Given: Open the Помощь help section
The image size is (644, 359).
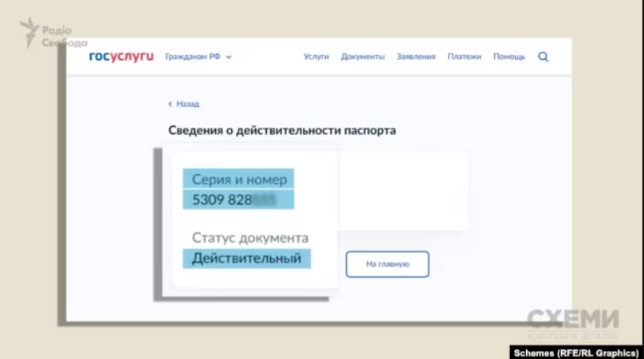Looking at the screenshot, I should pyautogui.click(x=509, y=57).
